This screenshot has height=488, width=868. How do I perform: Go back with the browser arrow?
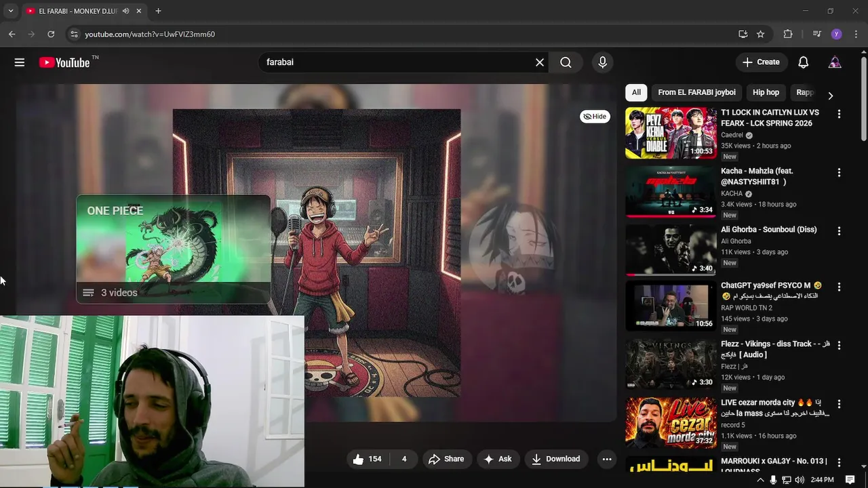(x=12, y=34)
